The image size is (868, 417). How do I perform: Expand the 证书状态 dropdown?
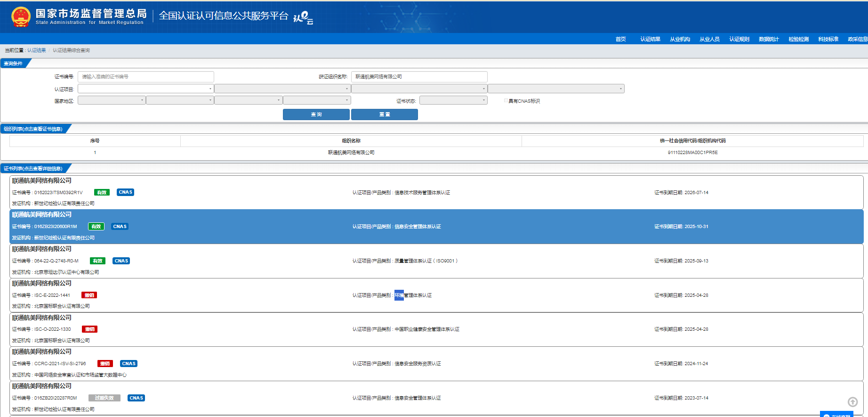453,100
